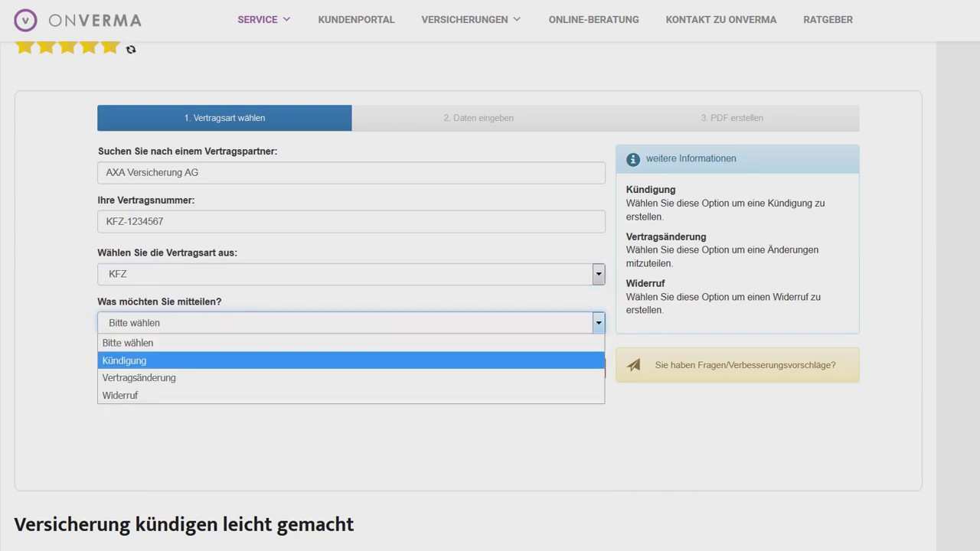Click the paper plane feedback icon
The image size is (980, 551).
[634, 365]
